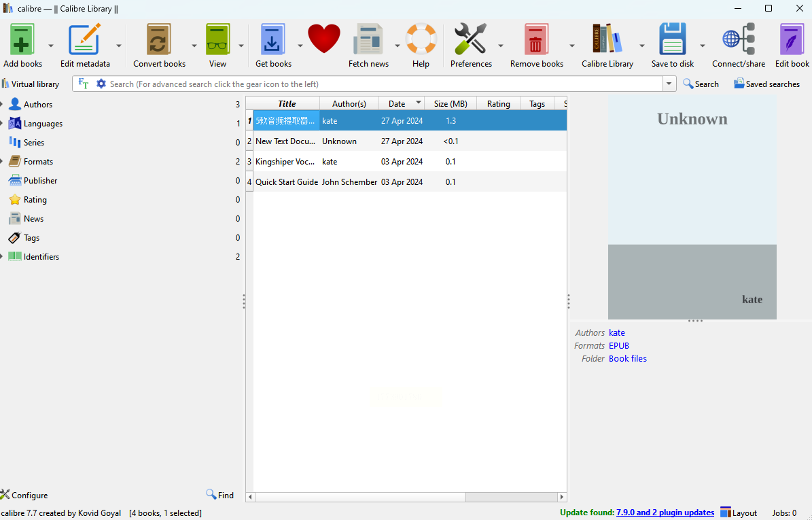Image resolution: width=812 pixels, height=520 pixels.
Task: Click the Identifiers barcode icon
Action: (x=15, y=256)
